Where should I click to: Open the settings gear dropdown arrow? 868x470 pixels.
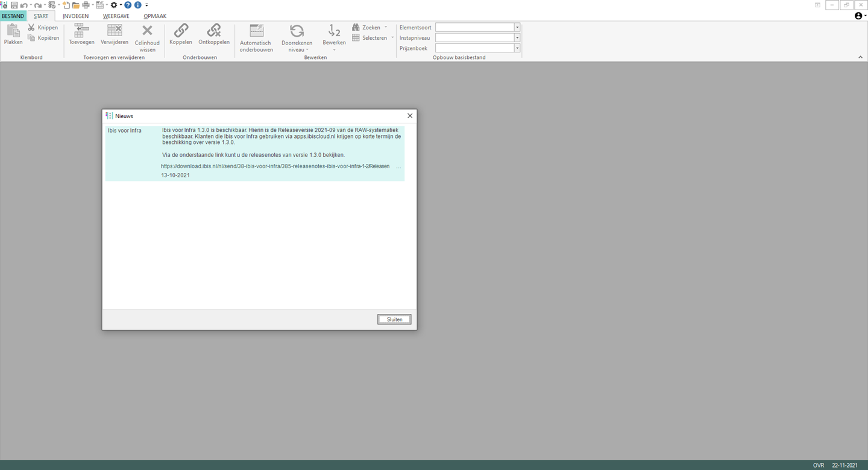121,5
